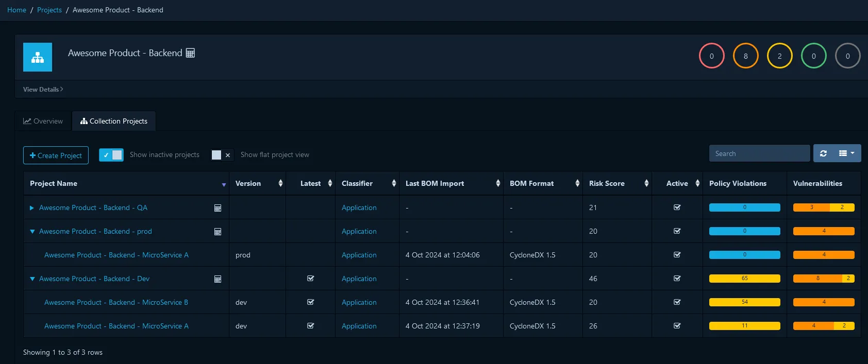Click the yellow policy violations bar showing 65
This screenshot has width=868, height=364.
(x=745, y=279)
